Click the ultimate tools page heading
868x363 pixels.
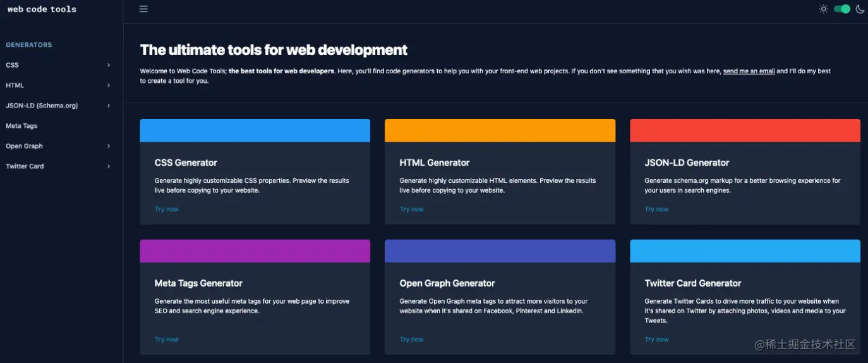(x=274, y=50)
